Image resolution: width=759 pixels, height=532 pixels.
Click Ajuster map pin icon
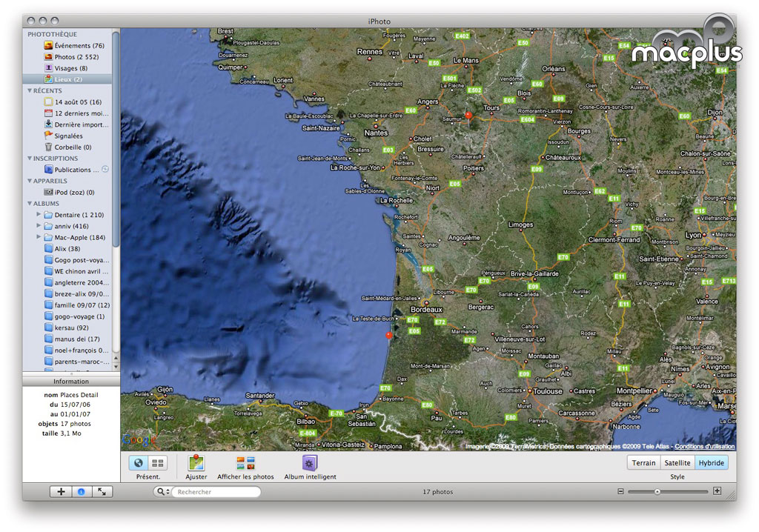coord(196,463)
